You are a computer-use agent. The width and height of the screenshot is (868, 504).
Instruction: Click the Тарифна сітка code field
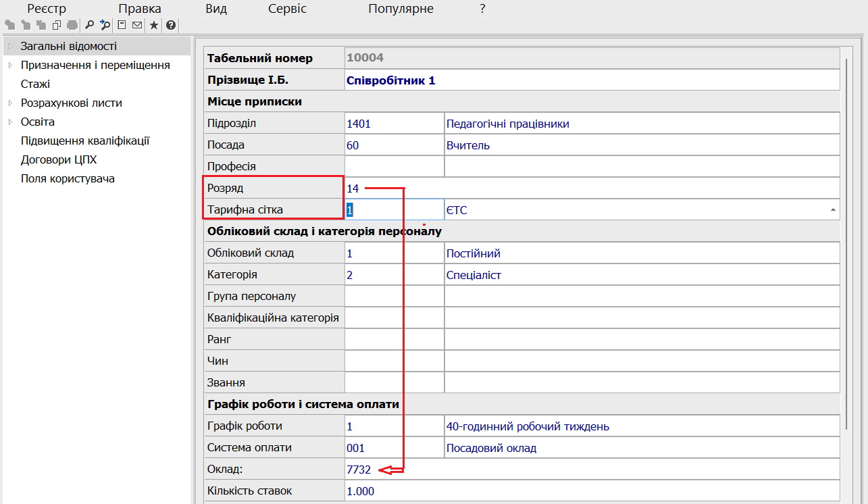tap(394, 210)
